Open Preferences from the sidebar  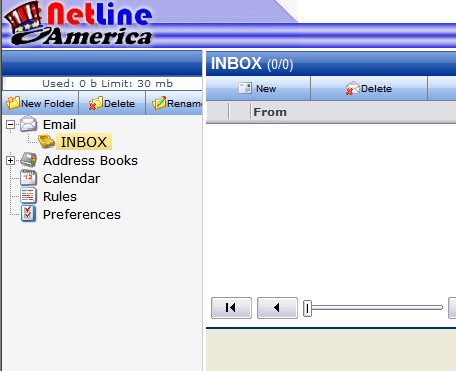(x=82, y=214)
